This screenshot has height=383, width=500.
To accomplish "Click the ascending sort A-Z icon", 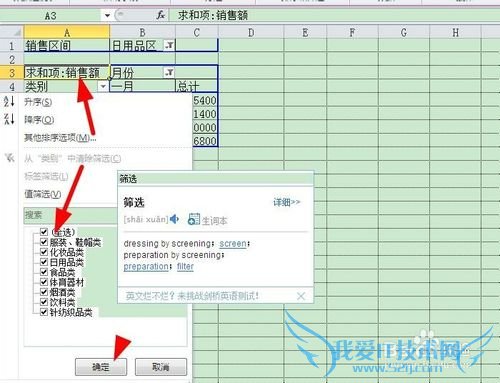I will point(9,101).
